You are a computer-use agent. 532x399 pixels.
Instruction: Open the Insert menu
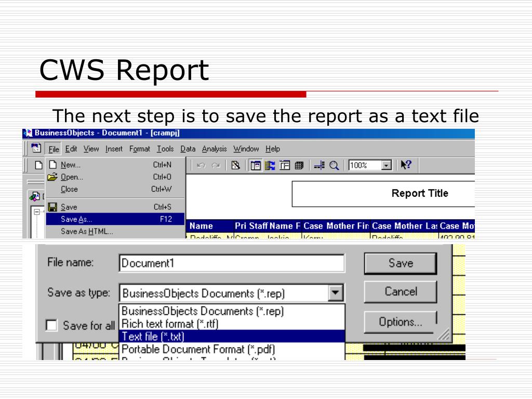(x=114, y=149)
